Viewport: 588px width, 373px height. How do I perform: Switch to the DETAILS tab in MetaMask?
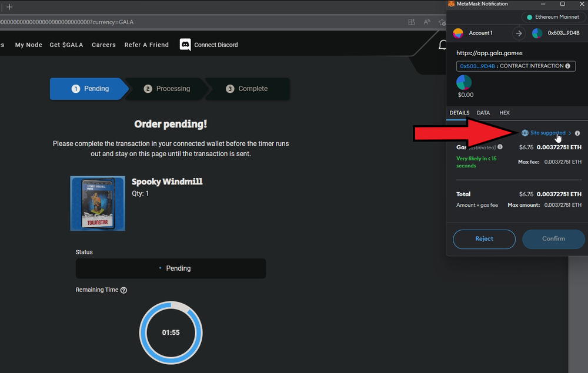(x=459, y=113)
